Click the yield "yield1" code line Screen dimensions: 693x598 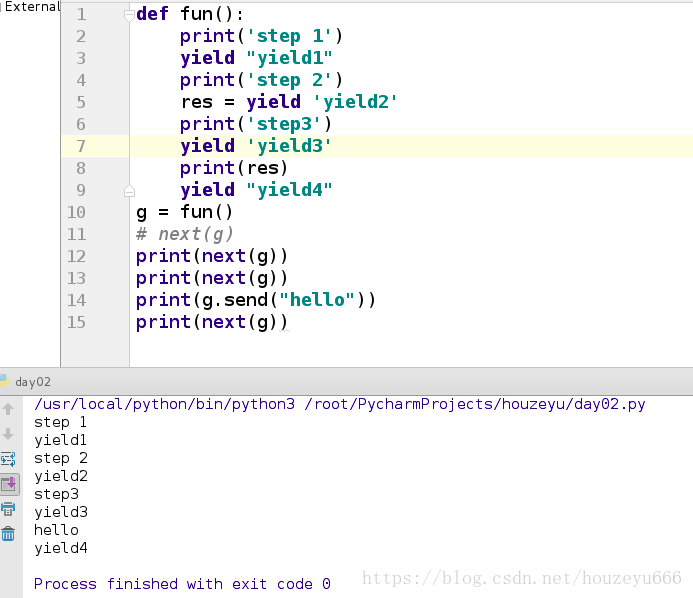tap(256, 58)
